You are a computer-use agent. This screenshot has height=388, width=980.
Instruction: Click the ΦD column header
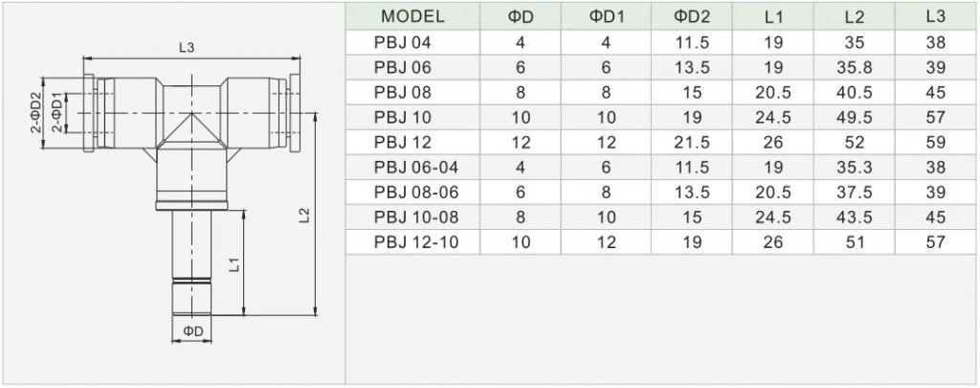click(520, 17)
